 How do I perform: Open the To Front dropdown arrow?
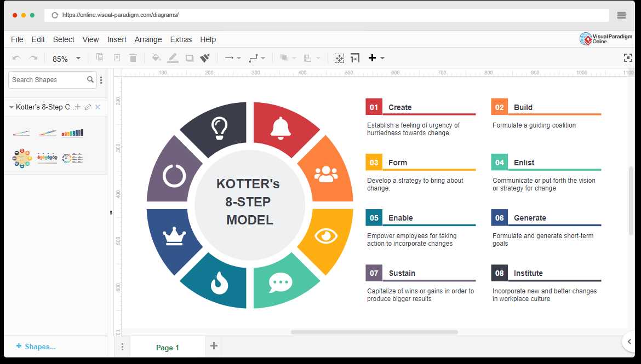point(294,58)
